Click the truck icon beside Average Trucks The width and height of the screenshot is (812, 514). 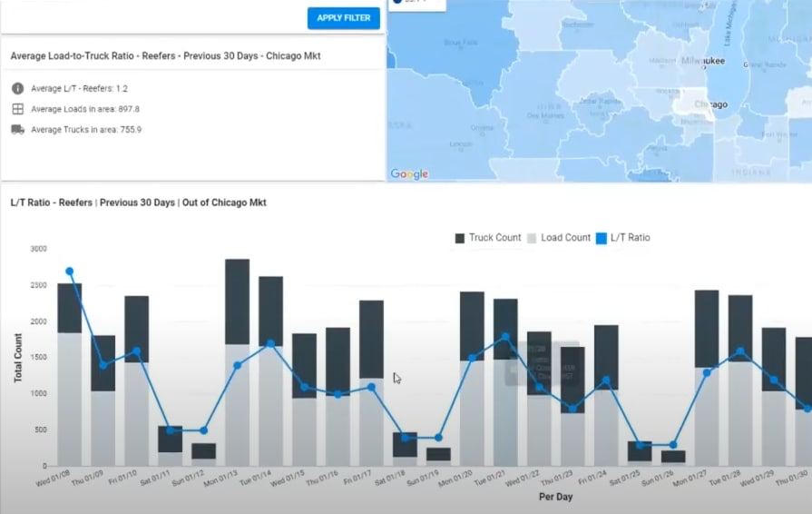click(x=17, y=130)
